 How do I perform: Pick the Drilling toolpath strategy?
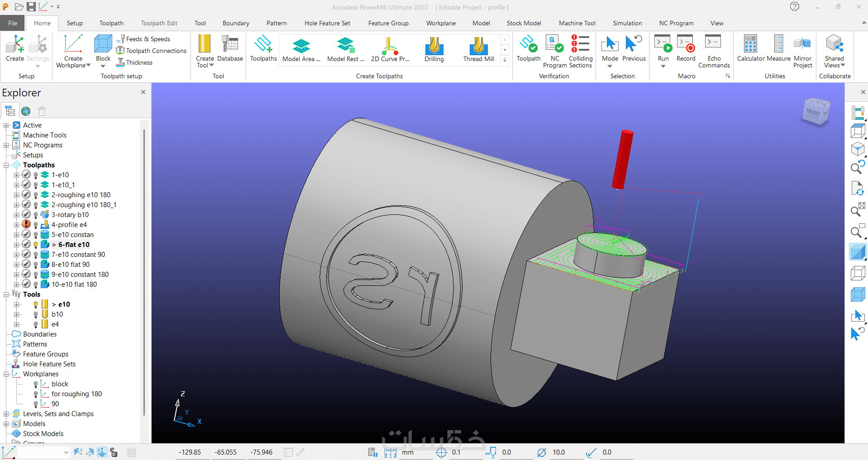(434, 49)
